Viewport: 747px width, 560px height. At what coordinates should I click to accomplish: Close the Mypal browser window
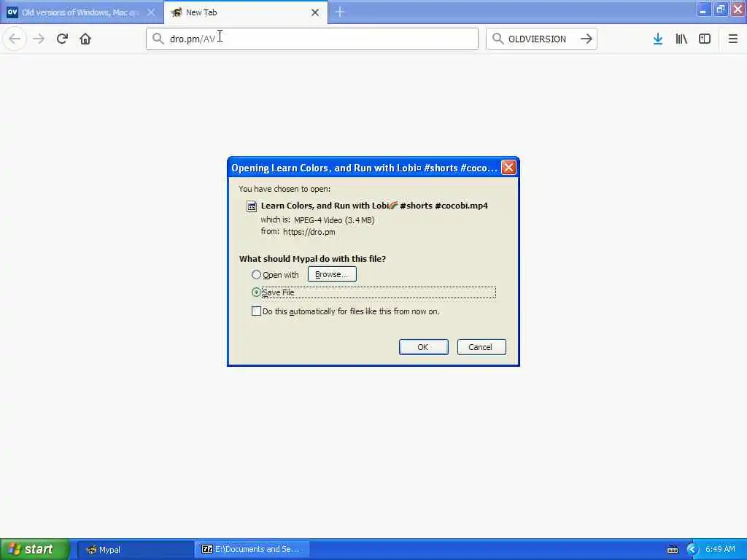738,9
